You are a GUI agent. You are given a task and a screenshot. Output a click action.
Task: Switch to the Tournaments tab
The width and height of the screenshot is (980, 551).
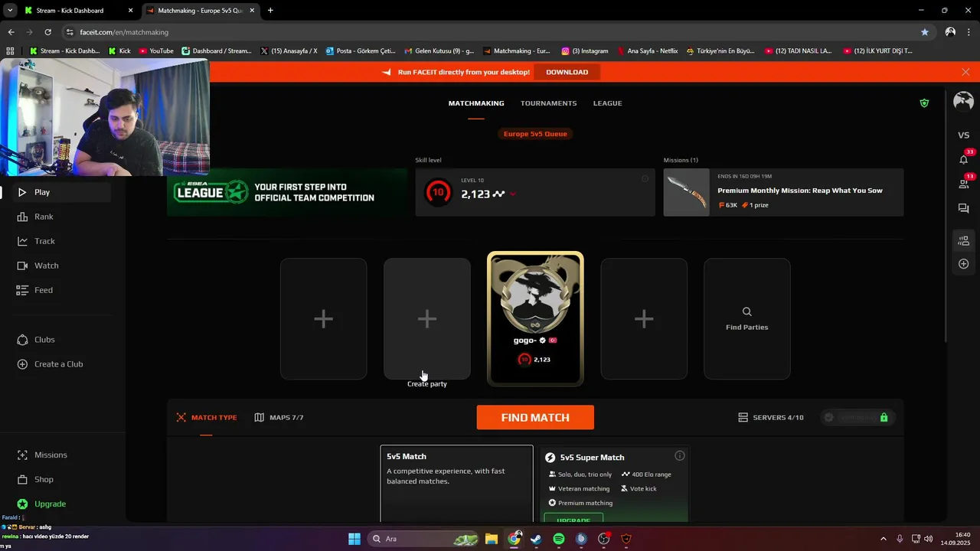[549, 103]
